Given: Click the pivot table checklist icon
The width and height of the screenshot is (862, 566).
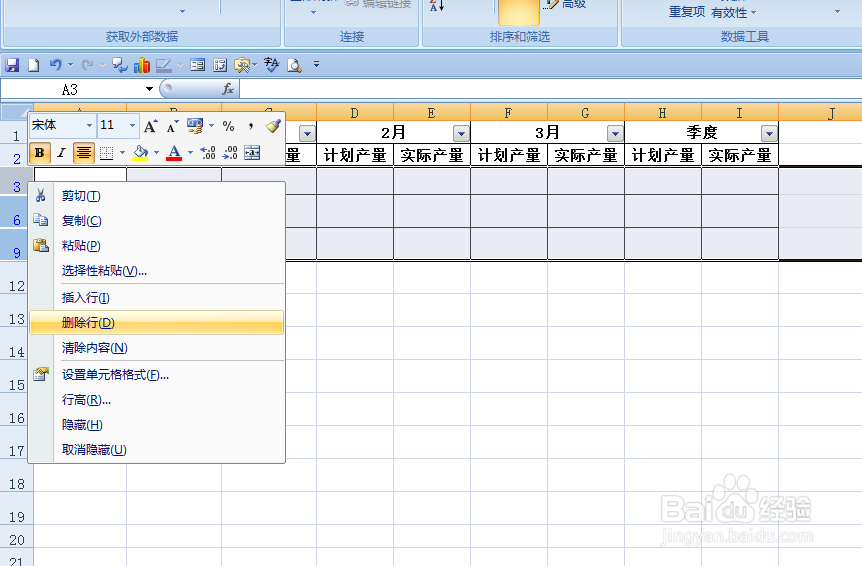Looking at the screenshot, I should pos(220,65).
